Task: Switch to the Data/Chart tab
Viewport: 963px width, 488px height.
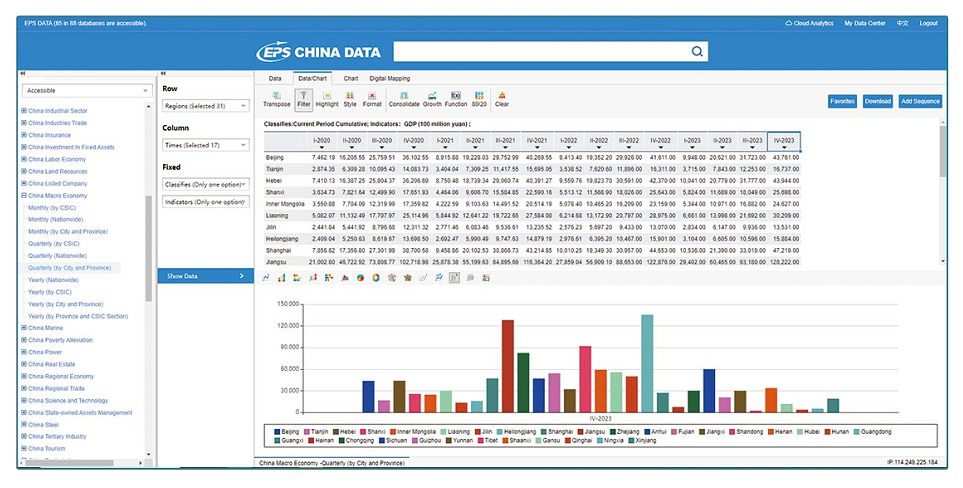Action: tap(312, 78)
